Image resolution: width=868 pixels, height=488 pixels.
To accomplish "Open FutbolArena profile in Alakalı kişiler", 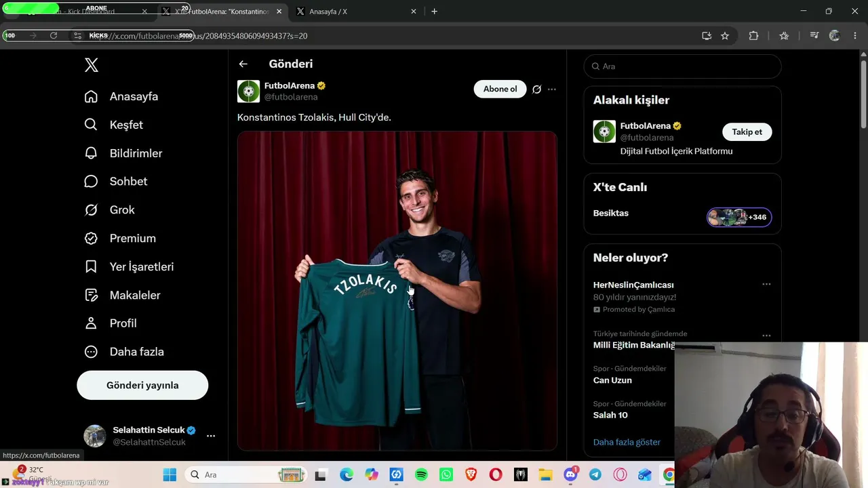I will (x=646, y=125).
